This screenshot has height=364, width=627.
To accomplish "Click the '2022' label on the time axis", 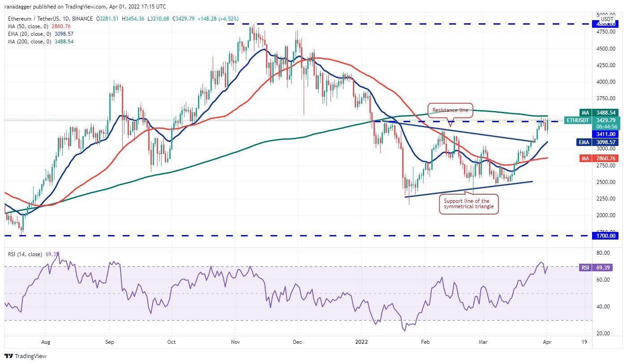I will coord(361,342).
